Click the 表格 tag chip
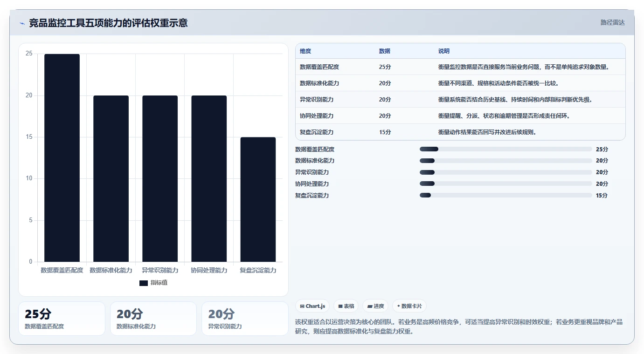Screen dimensions: 644x354 [x=346, y=306]
